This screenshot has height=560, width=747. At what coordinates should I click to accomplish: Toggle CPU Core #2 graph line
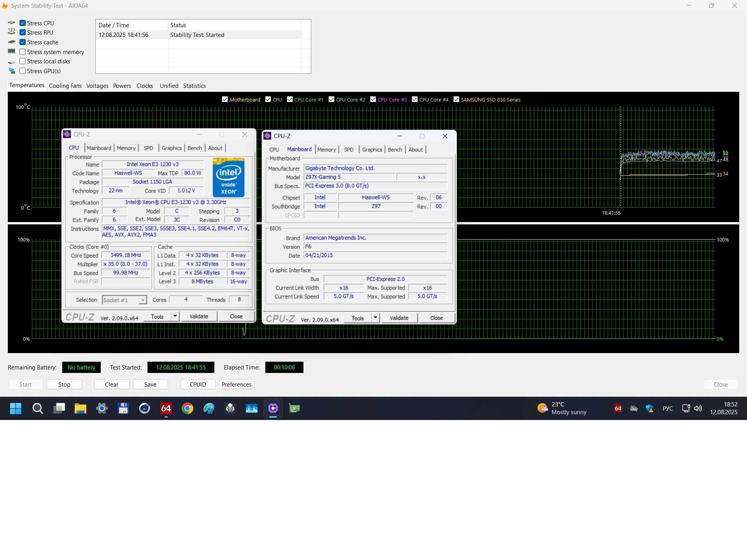[331, 99]
